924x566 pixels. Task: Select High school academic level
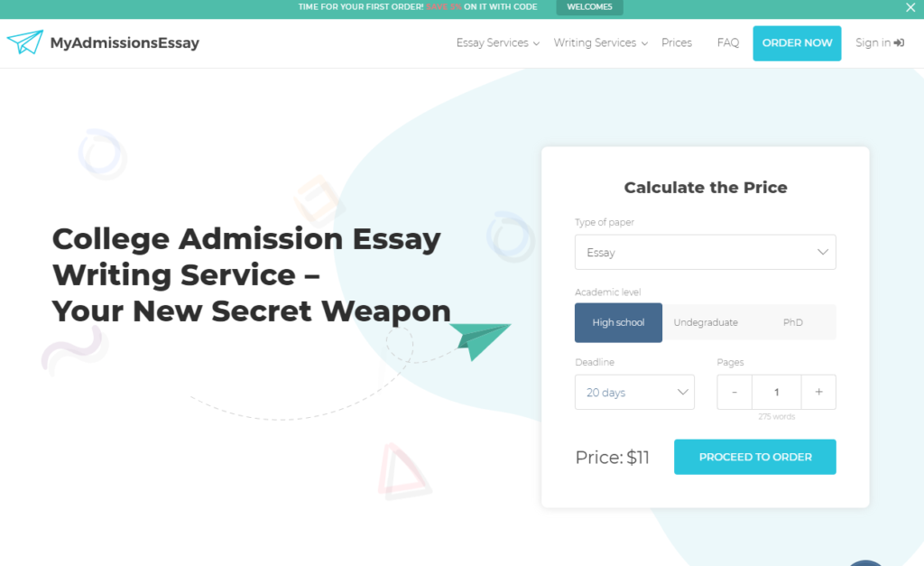pos(618,322)
